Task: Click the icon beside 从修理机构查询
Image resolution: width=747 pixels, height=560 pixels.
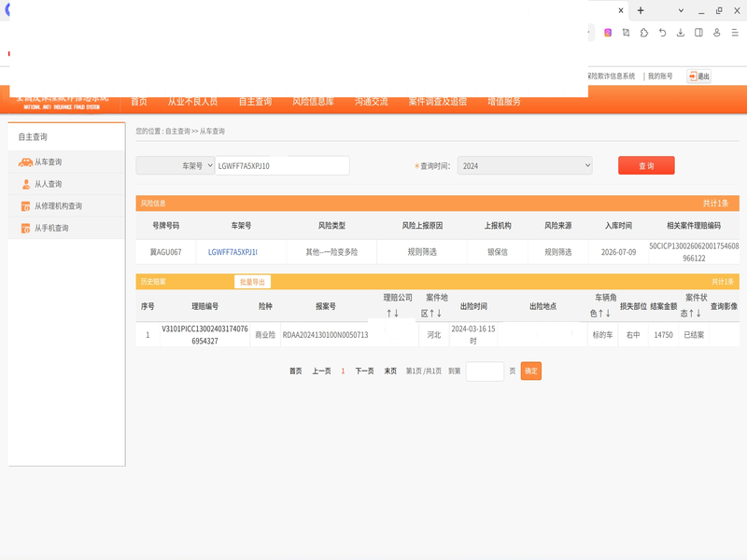Action: coord(26,206)
